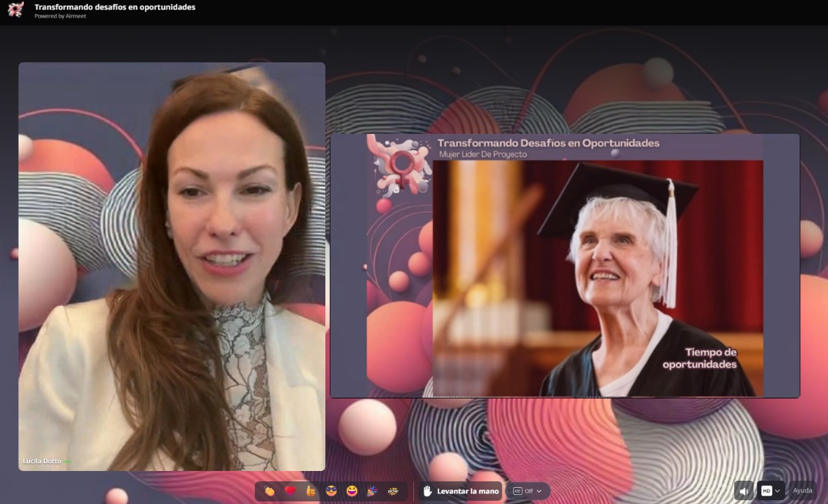The width and height of the screenshot is (828, 504).
Task: Send the WOW reaction
Action: [393, 491]
